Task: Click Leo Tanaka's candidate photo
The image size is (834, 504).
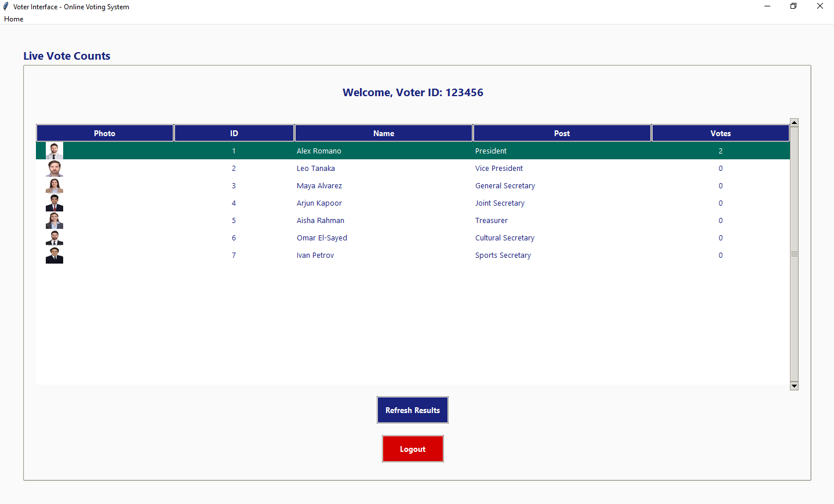Action: [54, 169]
